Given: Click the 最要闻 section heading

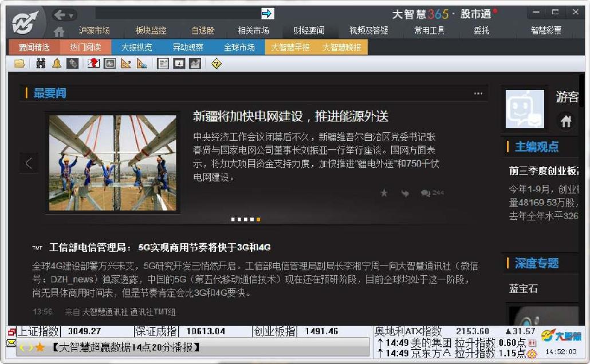Looking at the screenshot, I should (x=50, y=93).
